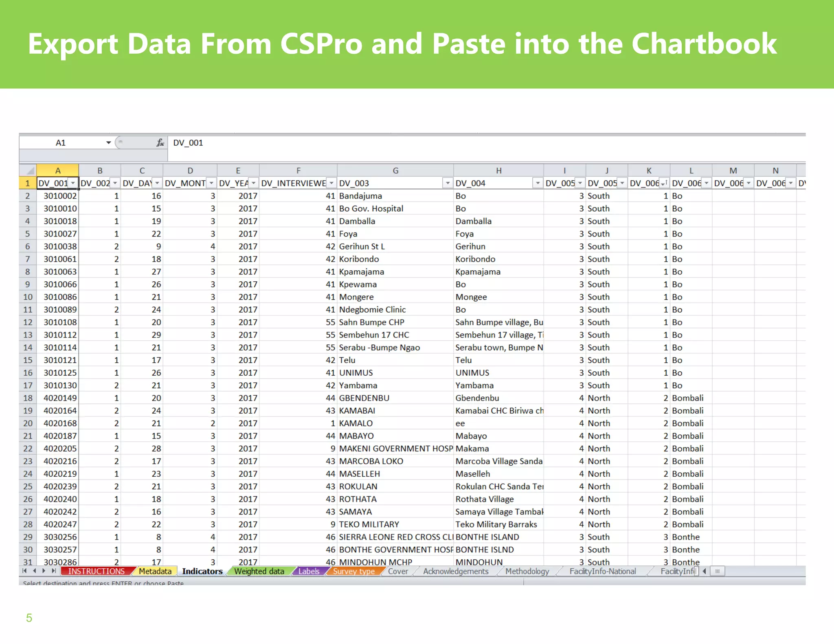Click the Select All corner triangle
The width and height of the screenshot is (834, 644).
[28, 170]
